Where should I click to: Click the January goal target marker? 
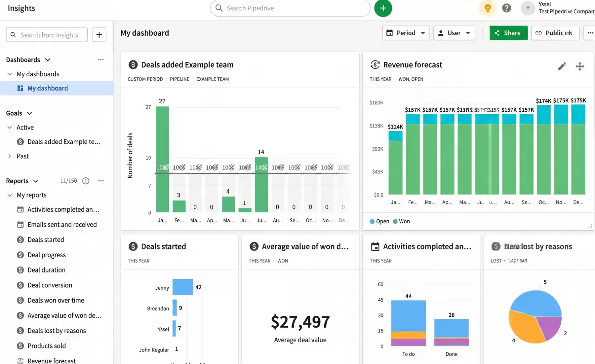(x=163, y=167)
